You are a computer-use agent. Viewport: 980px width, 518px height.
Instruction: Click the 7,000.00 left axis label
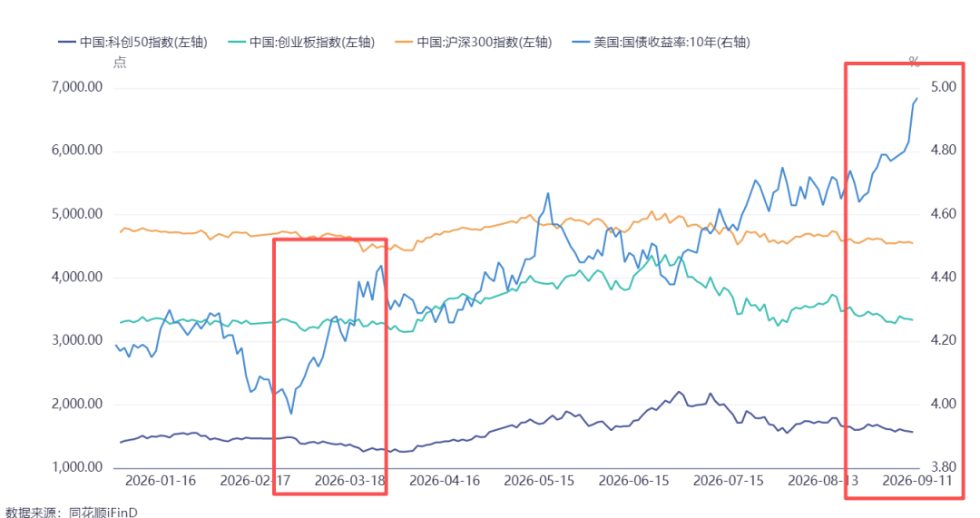click(x=77, y=87)
